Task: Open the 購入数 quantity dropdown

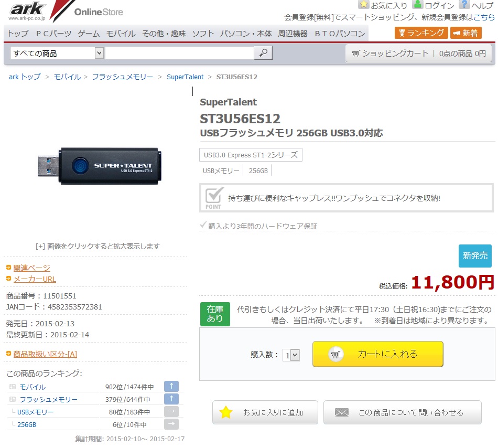Action: click(x=291, y=355)
